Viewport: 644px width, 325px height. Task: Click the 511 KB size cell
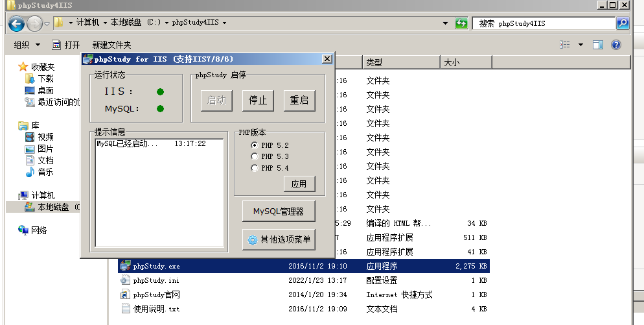click(x=475, y=237)
